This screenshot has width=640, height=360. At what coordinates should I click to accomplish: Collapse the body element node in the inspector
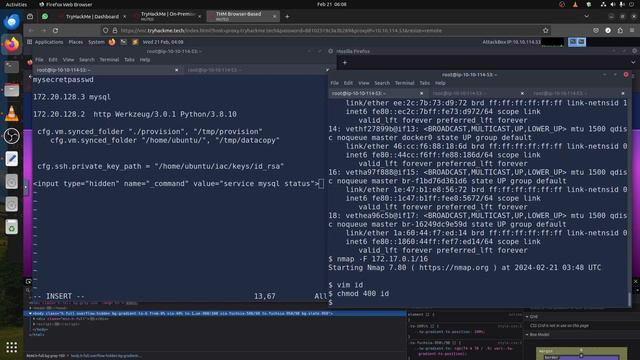30,313
